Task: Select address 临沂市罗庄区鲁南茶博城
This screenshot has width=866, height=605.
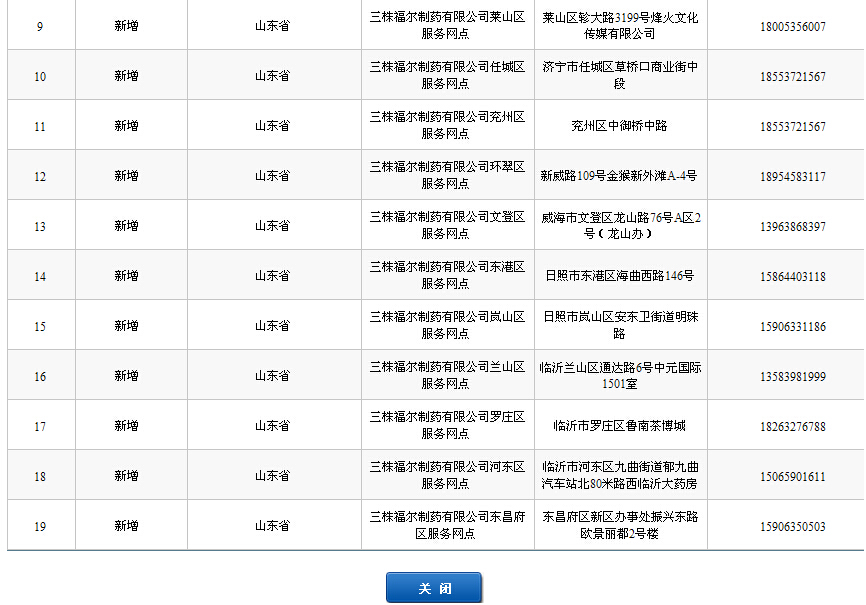Action: [619, 425]
